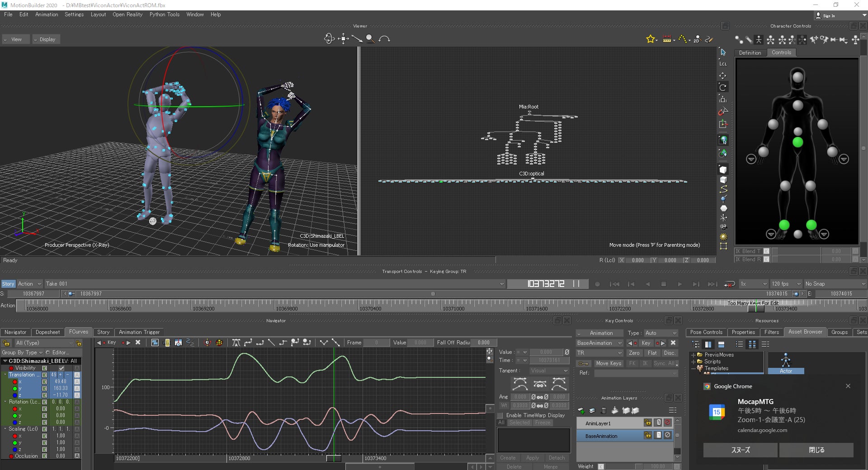Click the viewer Zoom magnifier icon

click(x=370, y=39)
